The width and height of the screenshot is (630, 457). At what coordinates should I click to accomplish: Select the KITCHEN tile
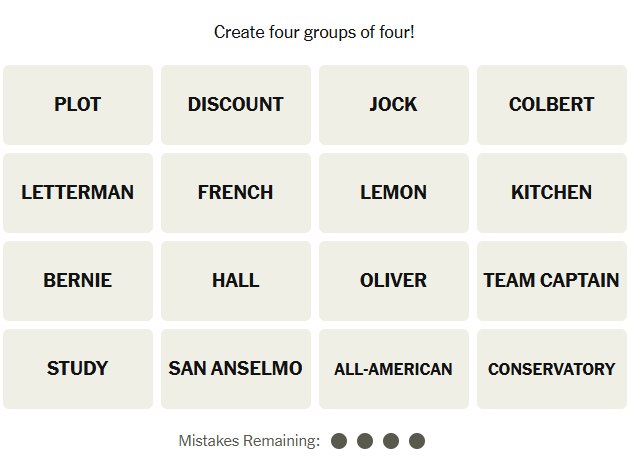click(552, 193)
